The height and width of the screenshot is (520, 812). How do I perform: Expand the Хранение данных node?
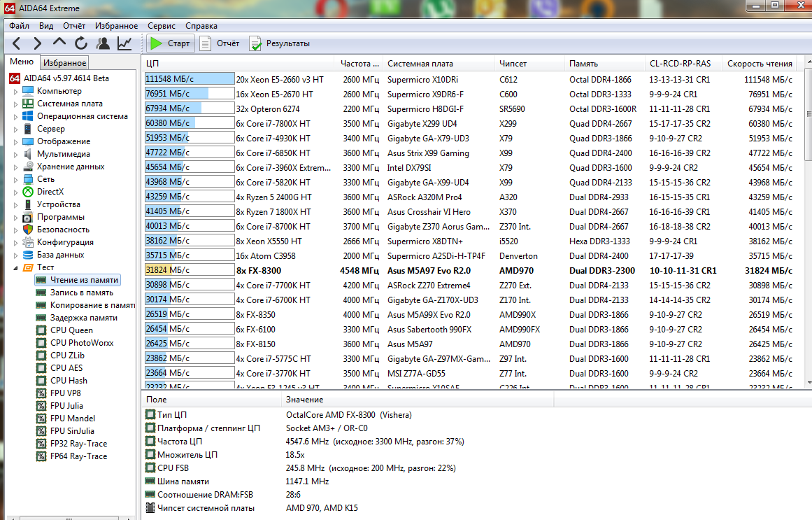coord(15,167)
